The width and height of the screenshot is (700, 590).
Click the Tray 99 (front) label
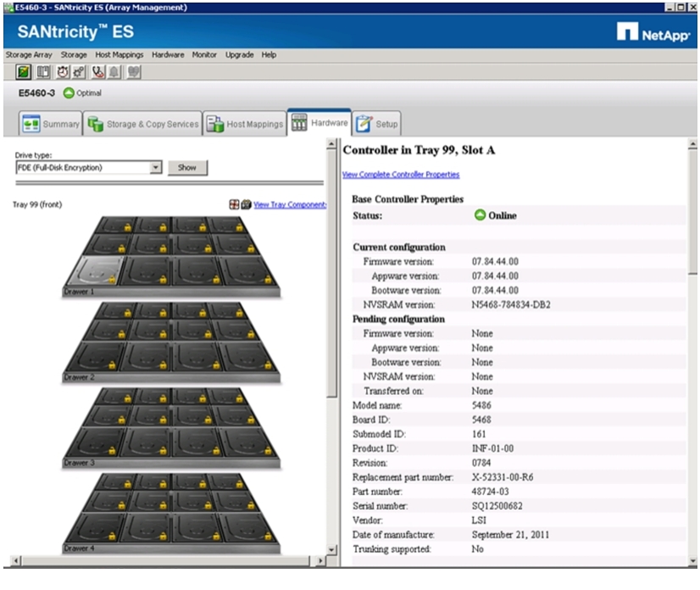coord(37,204)
